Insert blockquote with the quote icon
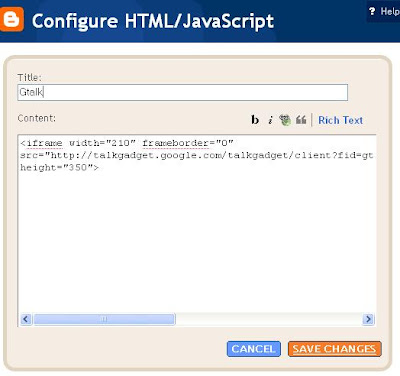The height and width of the screenshot is (376, 400). (x=301, y=119)
